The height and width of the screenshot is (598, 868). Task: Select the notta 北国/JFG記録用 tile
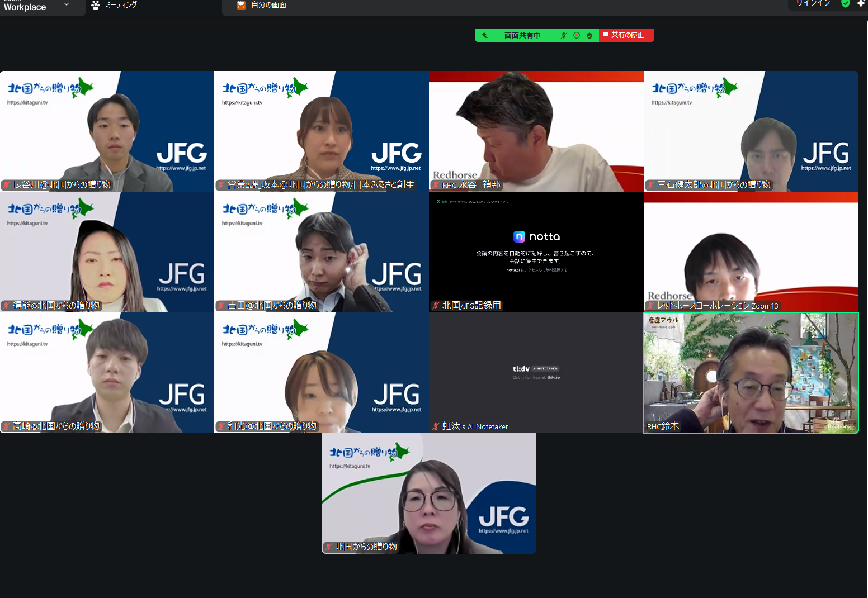click(536, 251)
